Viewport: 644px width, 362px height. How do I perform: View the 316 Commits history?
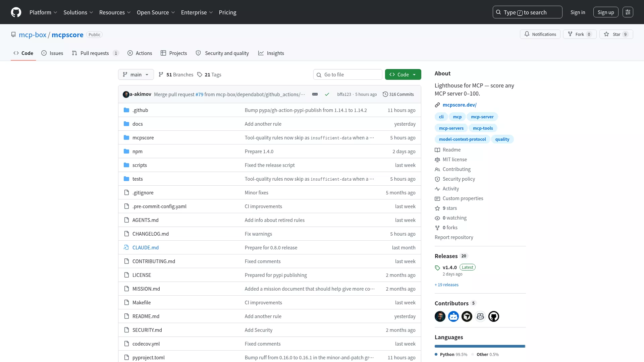tap(398, 95)
